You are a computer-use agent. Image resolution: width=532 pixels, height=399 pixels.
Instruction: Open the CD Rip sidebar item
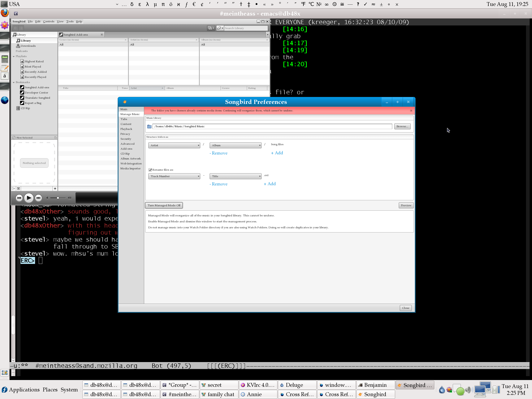click(23, 108)
